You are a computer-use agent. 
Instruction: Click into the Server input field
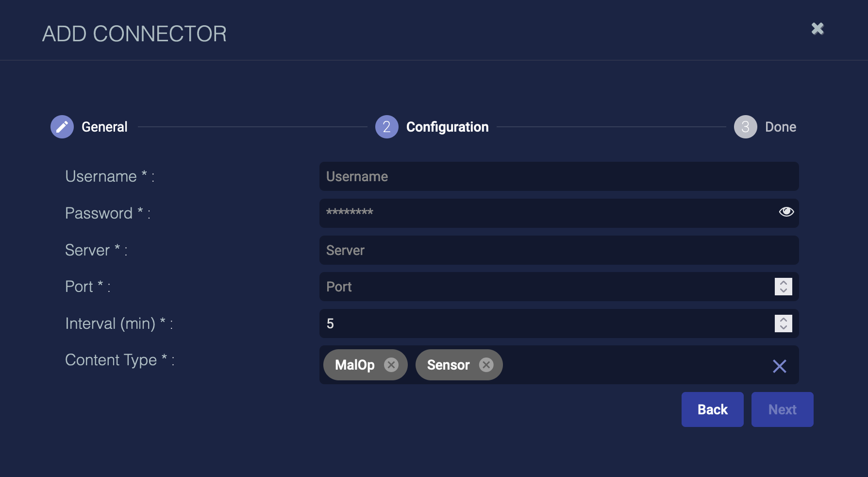coord(558,250)
